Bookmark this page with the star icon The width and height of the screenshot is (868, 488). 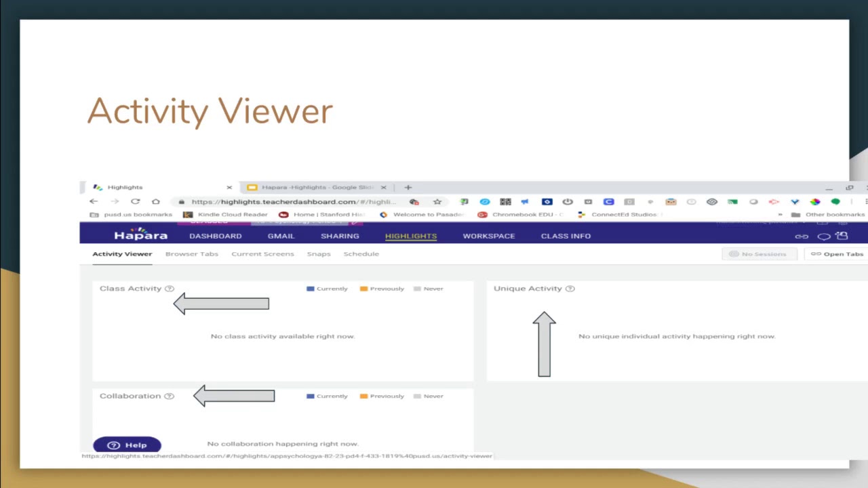[437, 201]
